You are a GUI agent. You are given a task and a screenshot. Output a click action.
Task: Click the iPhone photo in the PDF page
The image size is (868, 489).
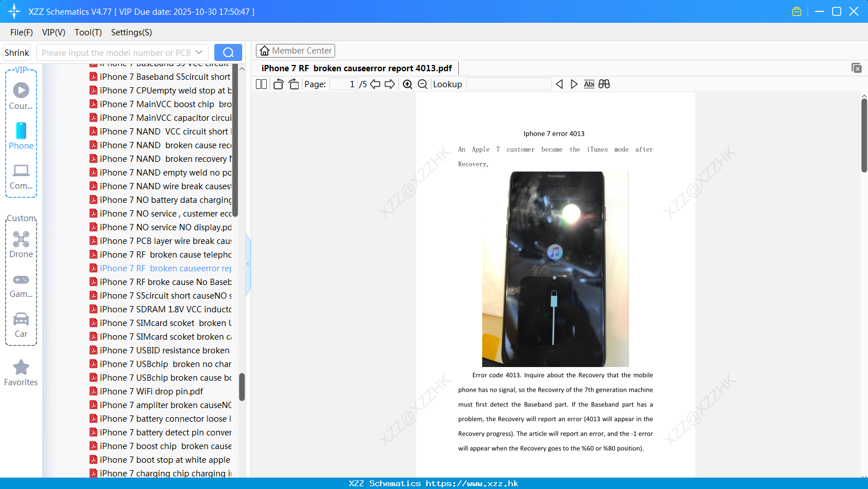[x=555, y=269]
